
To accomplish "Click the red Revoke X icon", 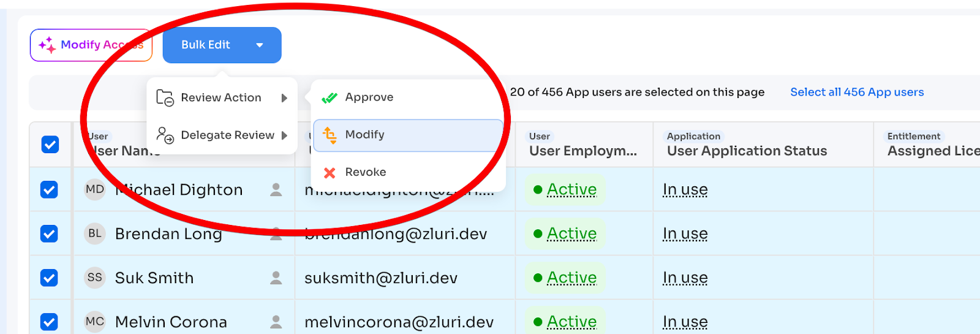I will pyautogui.click(x=330, y=173).
